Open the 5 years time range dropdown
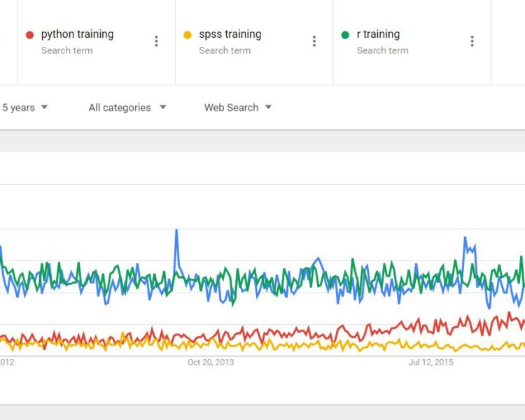 (x=24, y=108)
